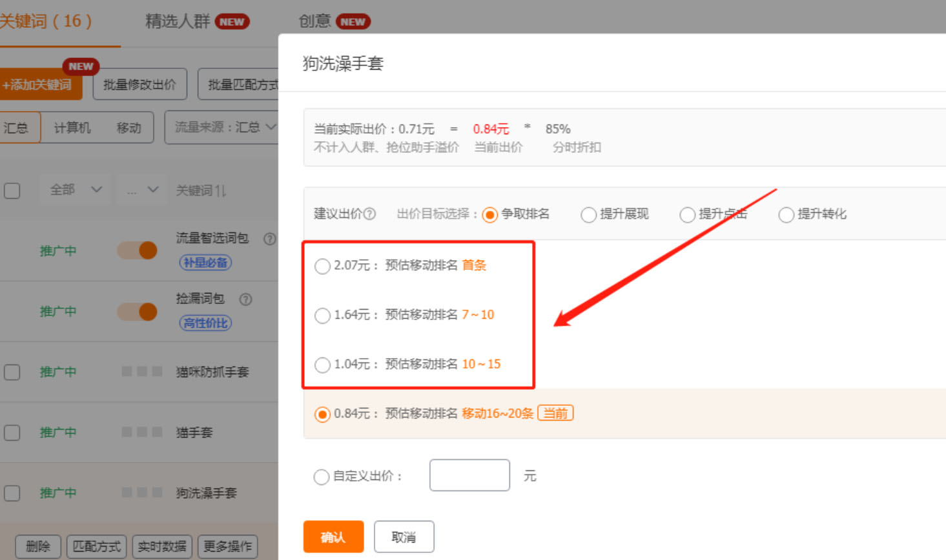Tick checkbox for 狗洗澡手套 row

(12, 493)
